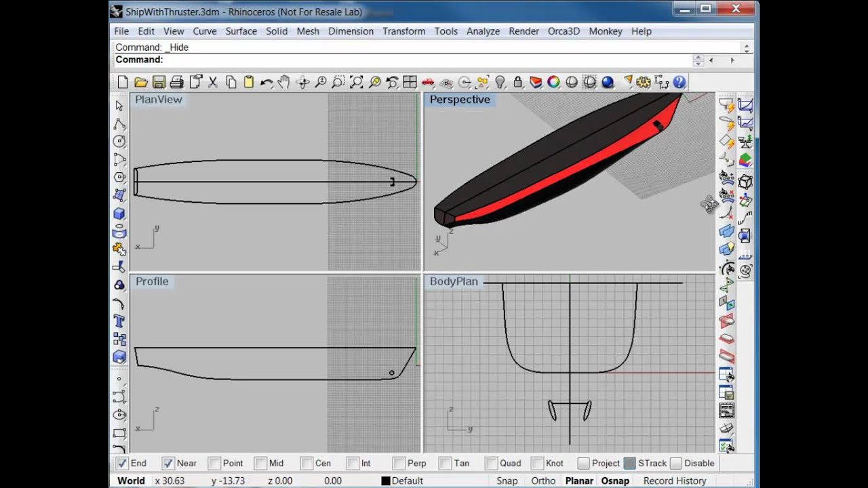The height and width of the screenshot is (488, 868).
Task: Click the Copy icon in the toolbar
Action: [x=231, y=82]
